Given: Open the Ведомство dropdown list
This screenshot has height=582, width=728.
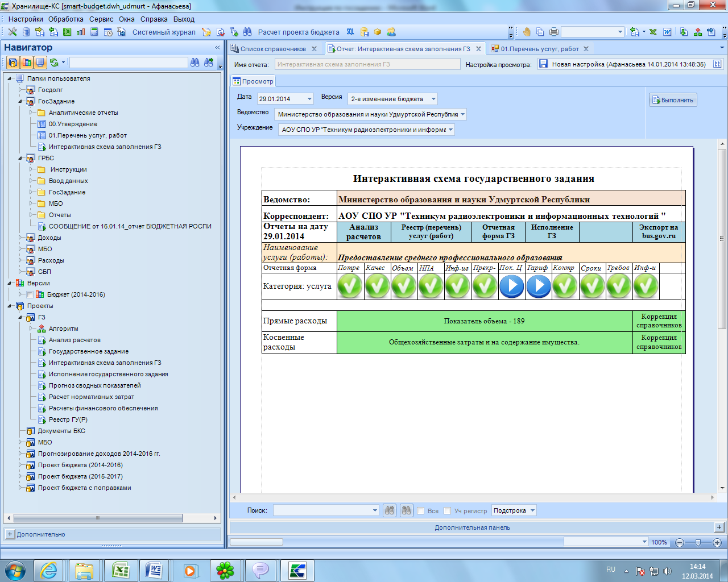Looking at the screenshot, I should [462, 114].
